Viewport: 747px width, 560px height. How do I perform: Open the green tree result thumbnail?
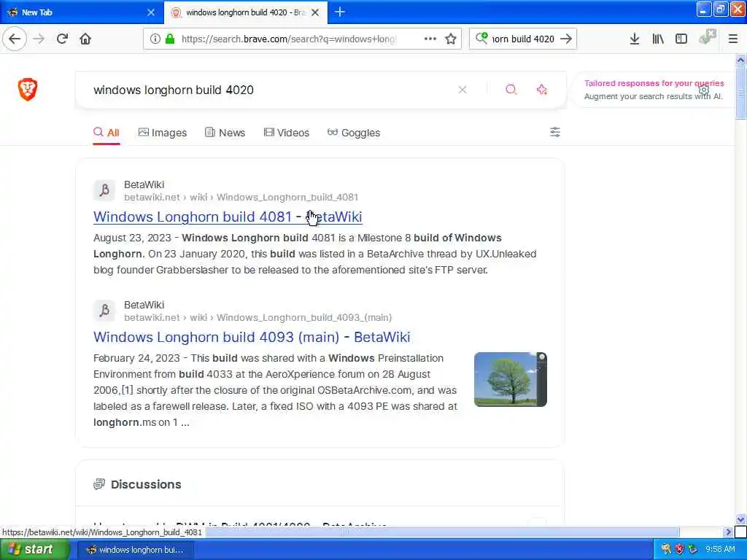510,379
